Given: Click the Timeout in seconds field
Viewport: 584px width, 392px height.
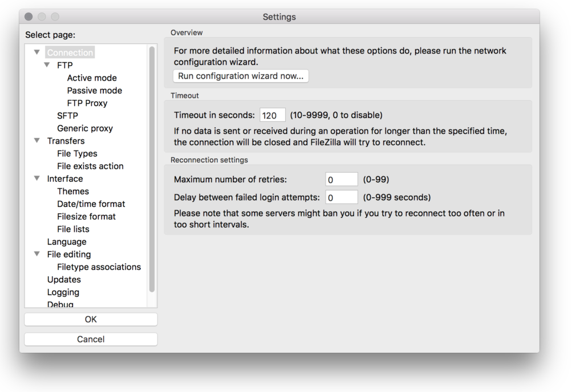Looking at the screenshot, I should [272, 115].
